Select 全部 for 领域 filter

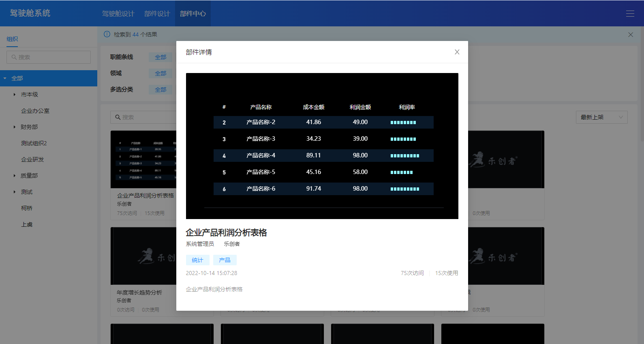(x=160, y=73)
